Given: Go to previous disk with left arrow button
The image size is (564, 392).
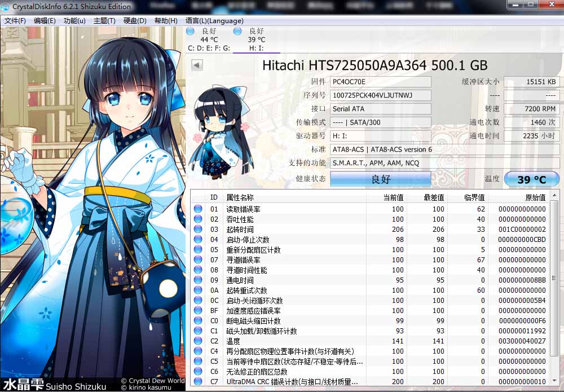Looking at the screenshot, I should click(196, 65).
